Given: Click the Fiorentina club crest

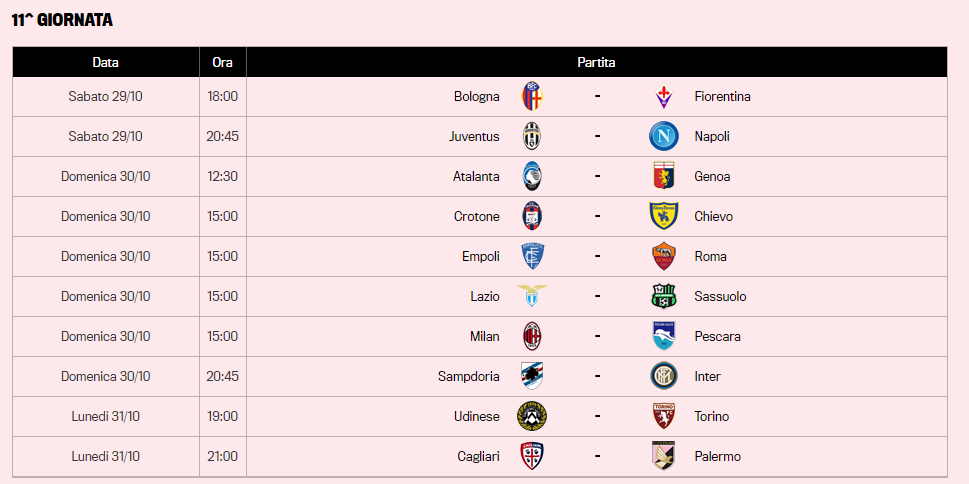Looking at the screenshot, I should [664, 96].
